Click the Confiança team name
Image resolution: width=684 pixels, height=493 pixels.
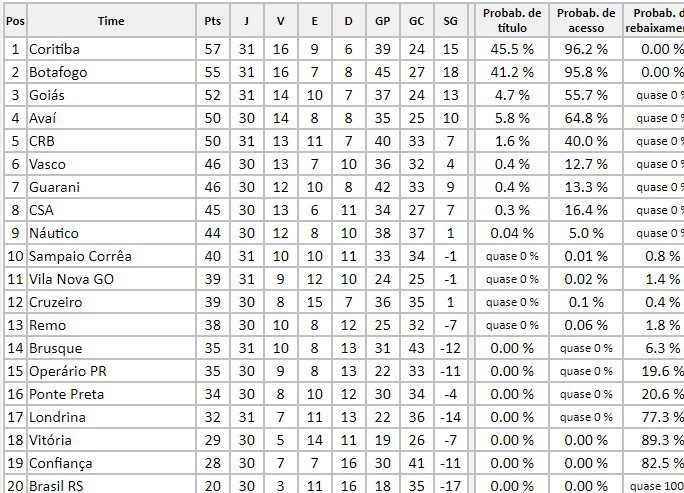pos(61,463)
